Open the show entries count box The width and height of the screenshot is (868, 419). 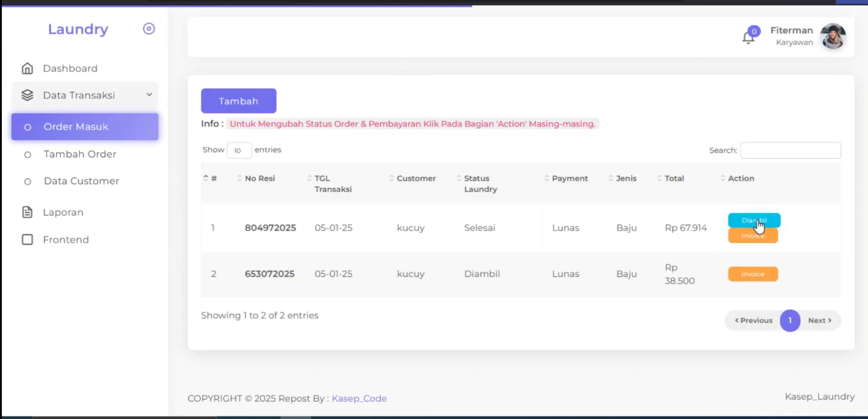239,150
